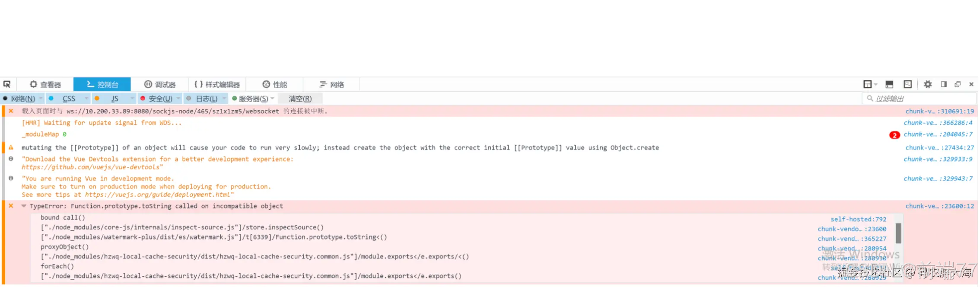This screenshot has width=980, height=287.
Task: Open source link :329933:9
Action: [938, 159]
